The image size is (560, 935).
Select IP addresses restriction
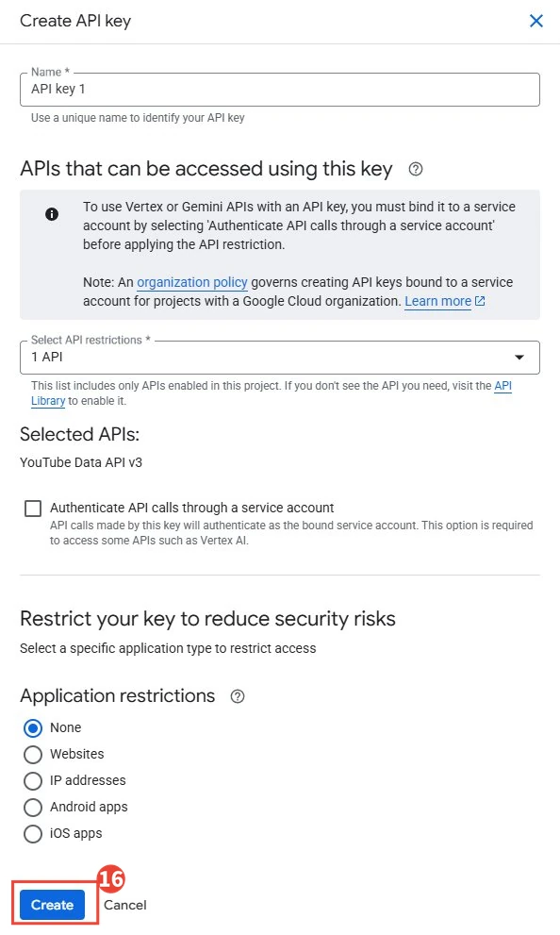click(x=33, y=780)
